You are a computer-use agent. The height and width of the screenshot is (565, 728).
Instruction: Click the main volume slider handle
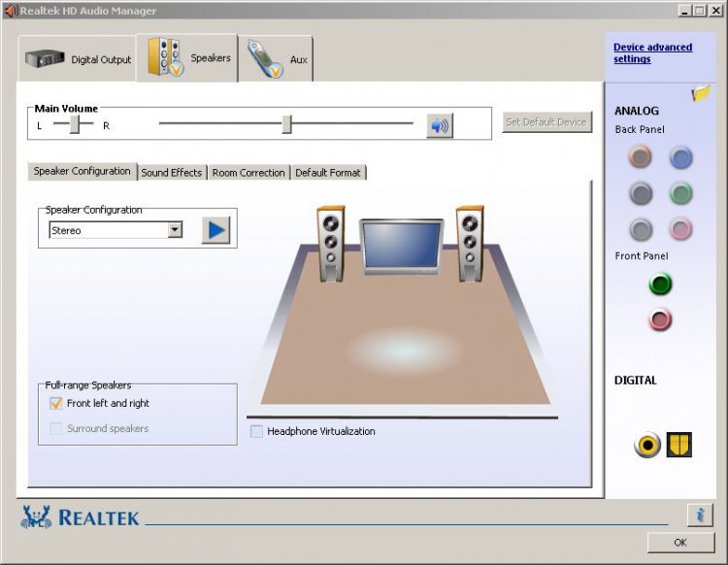(287, 124)
